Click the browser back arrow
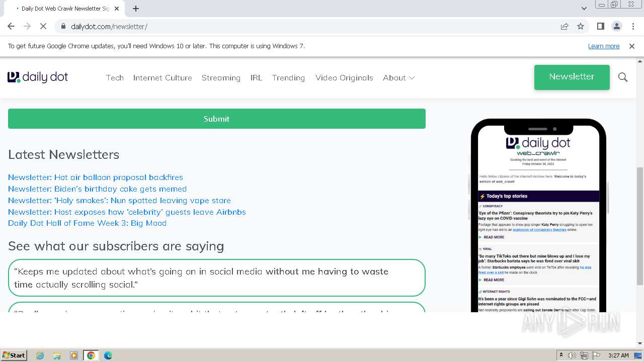 click(11, 26)
